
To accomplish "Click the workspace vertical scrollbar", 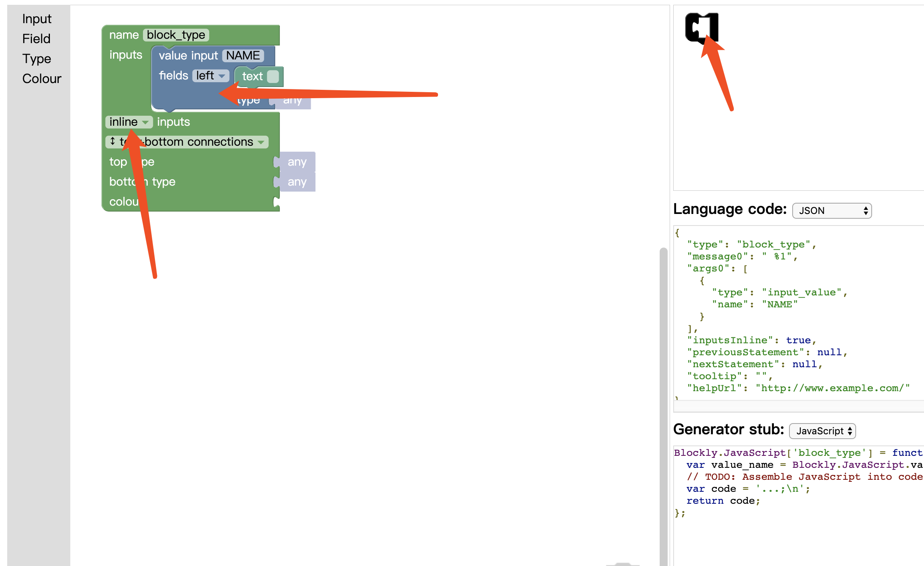I will point(663,399).
